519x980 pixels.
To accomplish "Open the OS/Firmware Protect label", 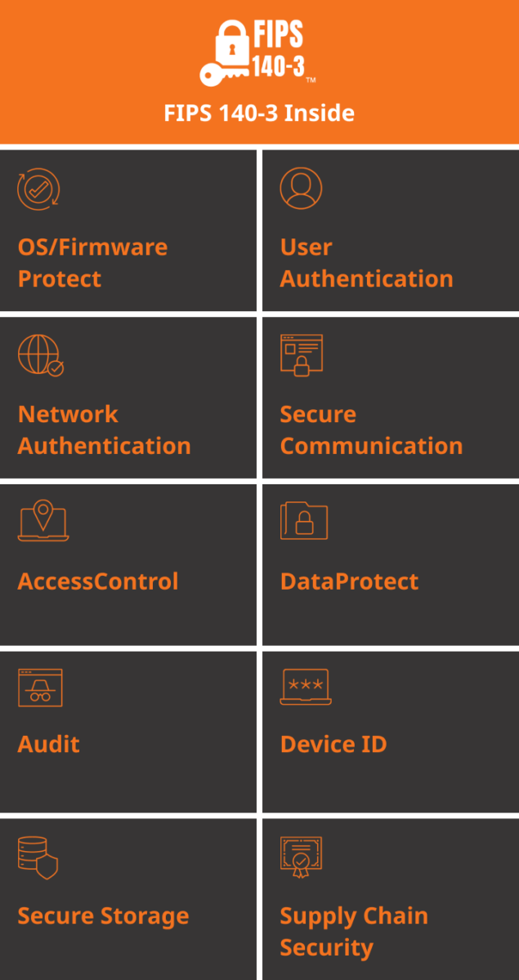I will point(92,263).
